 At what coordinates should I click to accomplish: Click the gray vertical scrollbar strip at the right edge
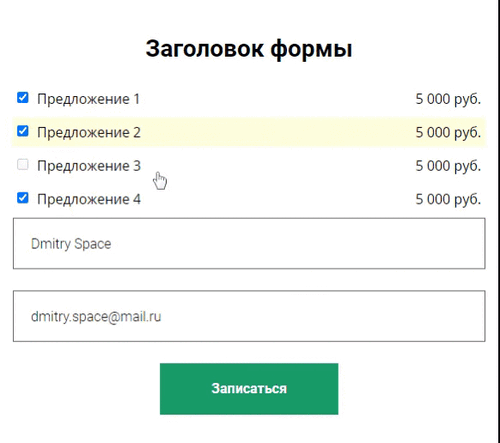pyautogui.click(x=497, y=221)
